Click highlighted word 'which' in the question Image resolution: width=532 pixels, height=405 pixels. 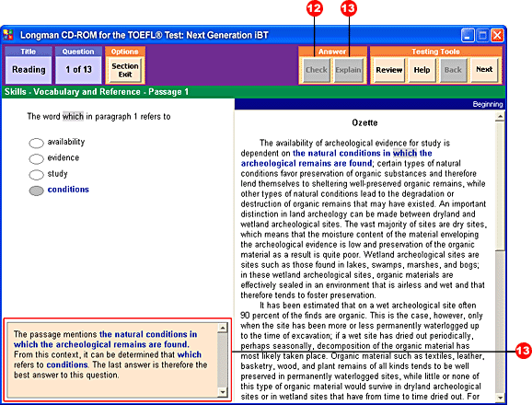click(x=73, y=117)
